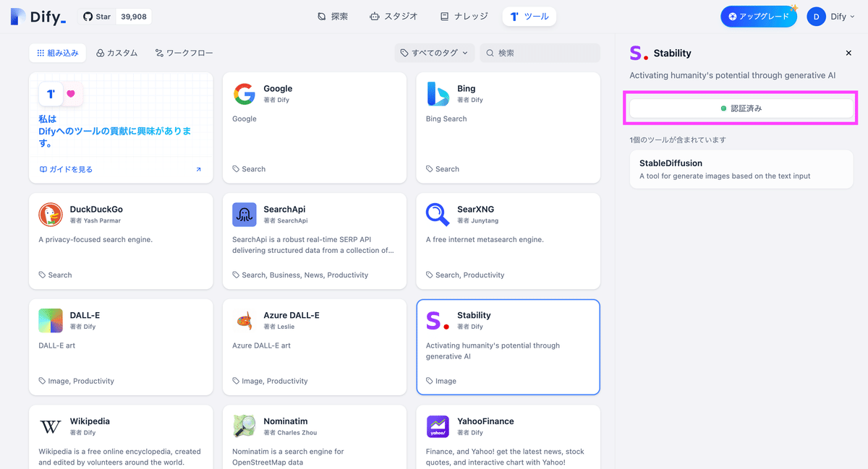Click the Stability logo in detail panel

[639, 53]
